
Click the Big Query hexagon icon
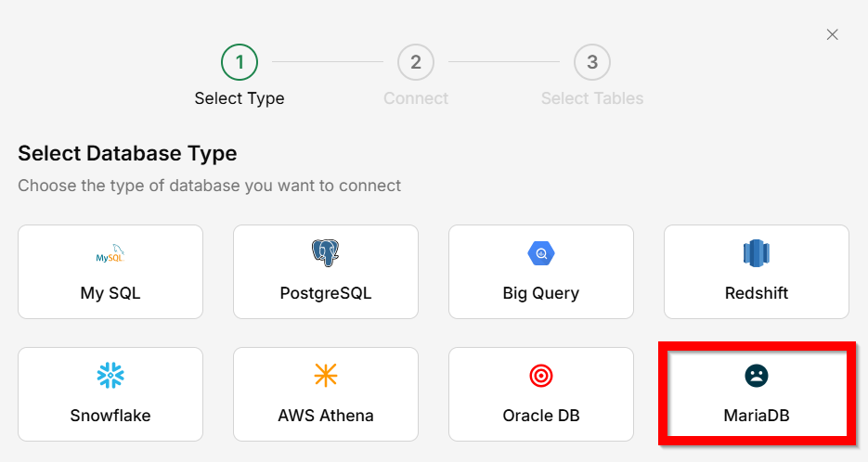coord(540,252)
